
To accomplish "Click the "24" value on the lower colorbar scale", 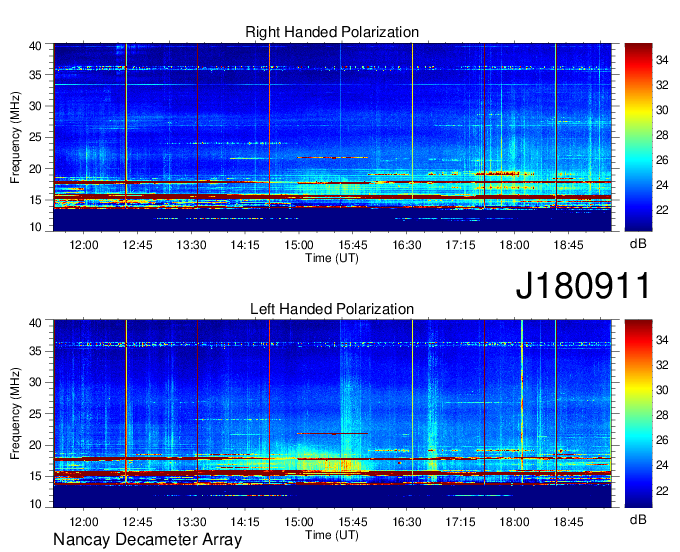I will click(x=662, y=465).
